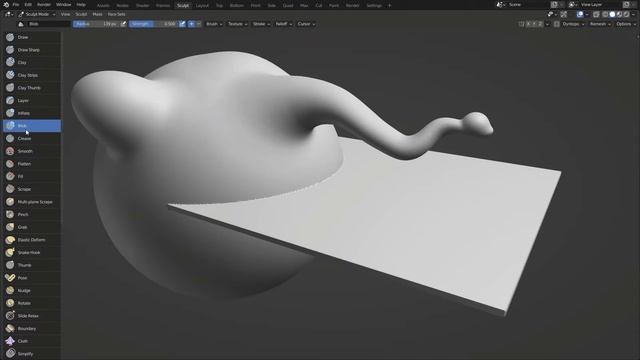The height and width of the screenshot is (360, 640).
Task: Switch to rendered viewport shading
Action: pos(627,14)
